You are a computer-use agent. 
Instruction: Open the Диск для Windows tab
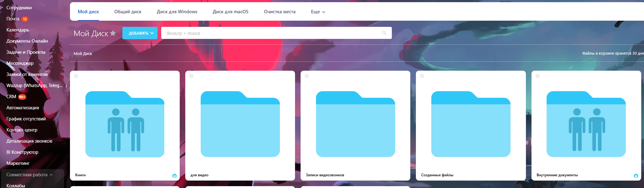(x=177, y=12)
